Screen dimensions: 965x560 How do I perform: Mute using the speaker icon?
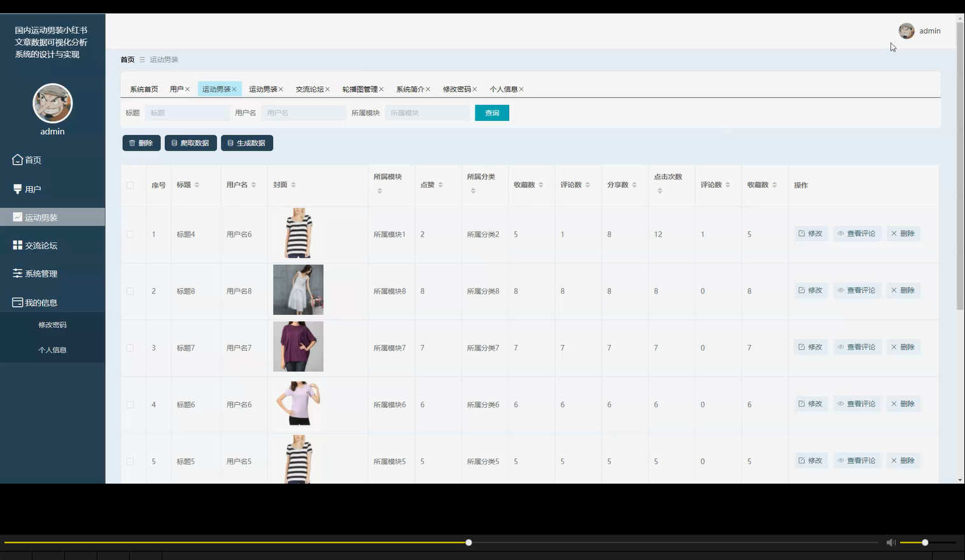pos(891,542)
